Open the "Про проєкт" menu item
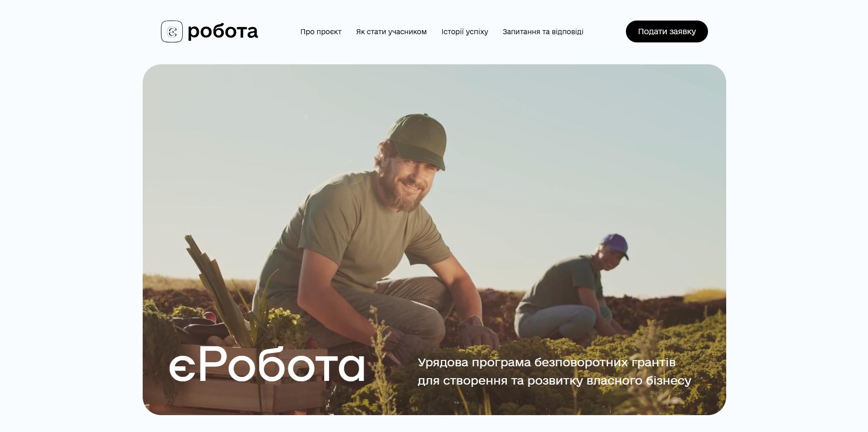The image size is (868, 432). tap(321, 31)
